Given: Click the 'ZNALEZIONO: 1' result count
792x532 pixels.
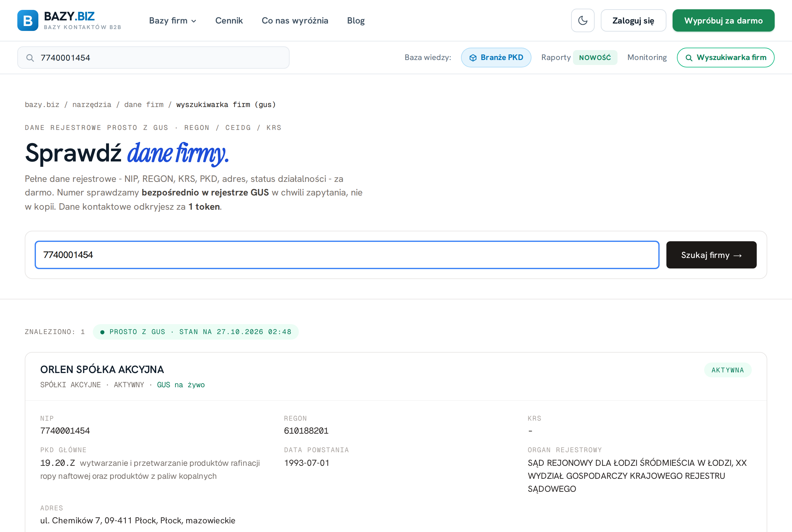Looking at the screenshot, I should pyautogui.click(x=55, y=332).
